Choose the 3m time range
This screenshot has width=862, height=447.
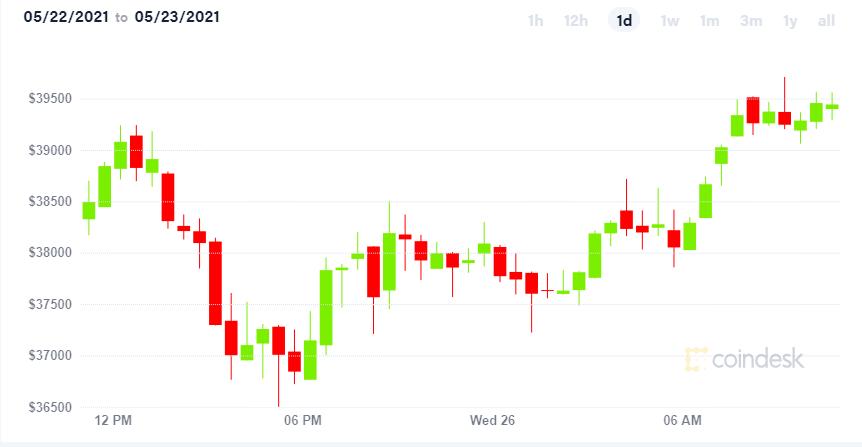[751, 21]
